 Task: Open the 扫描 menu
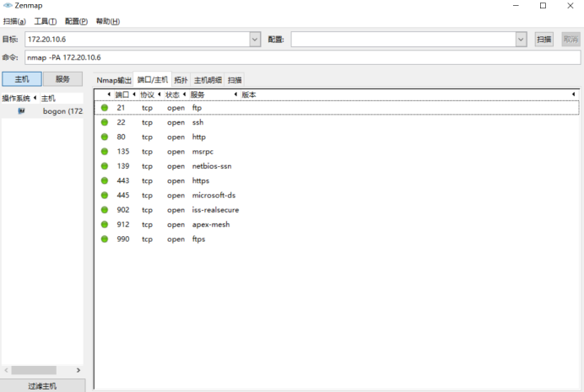(x=14, y=21)
